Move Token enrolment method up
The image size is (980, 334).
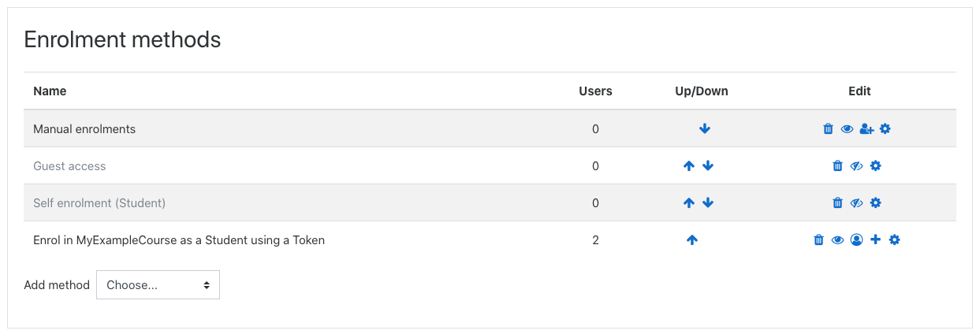click(692, 239)
